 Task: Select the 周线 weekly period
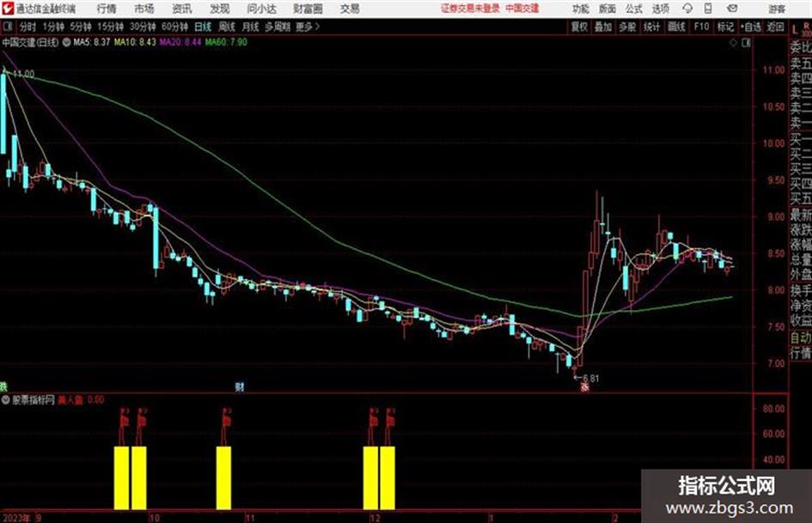click(227, 27)
